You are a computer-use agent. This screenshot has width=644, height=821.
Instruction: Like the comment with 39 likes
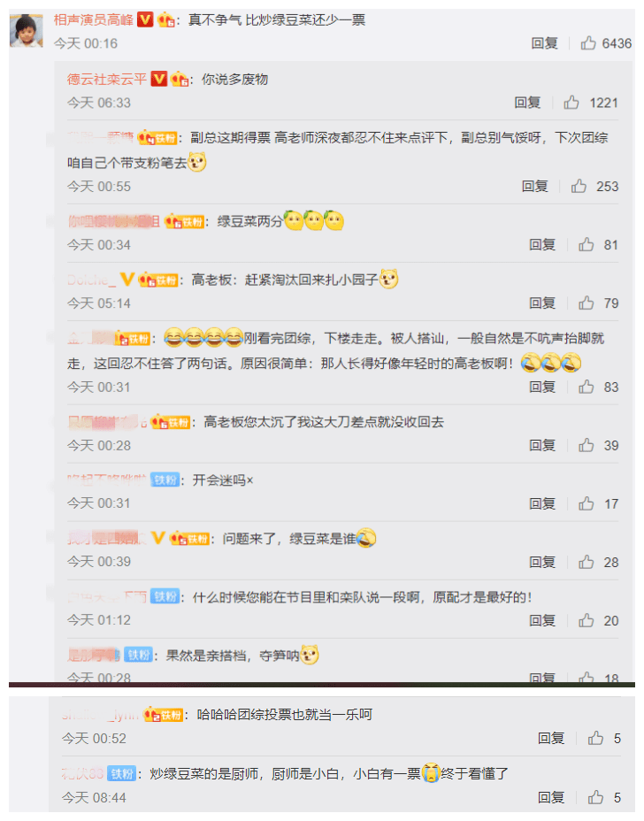point(586,445)
